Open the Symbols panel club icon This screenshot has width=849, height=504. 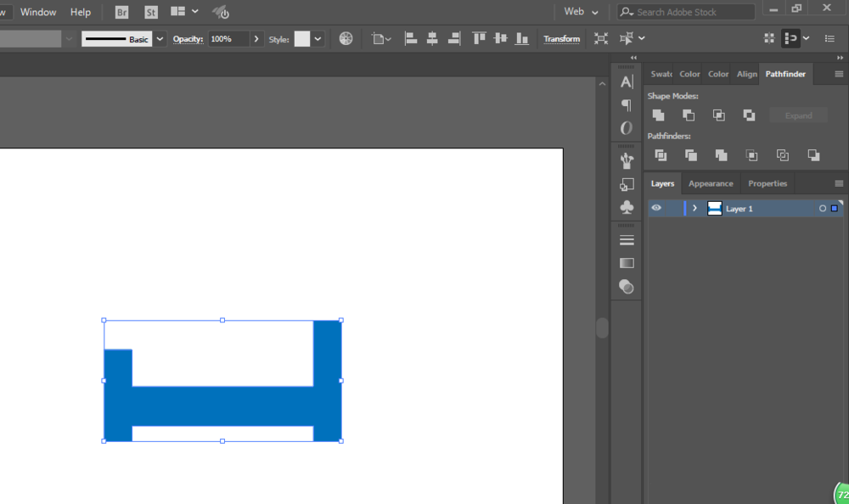pos(627,207)
